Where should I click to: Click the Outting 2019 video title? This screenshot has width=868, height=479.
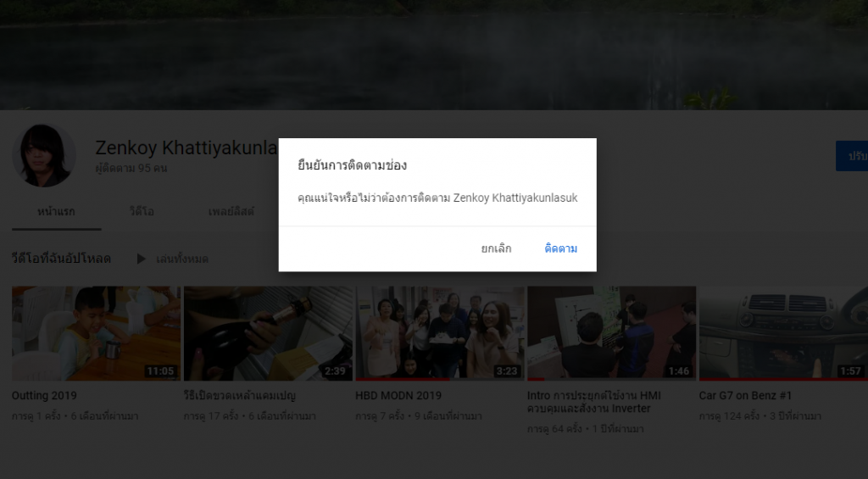point(44,396)
